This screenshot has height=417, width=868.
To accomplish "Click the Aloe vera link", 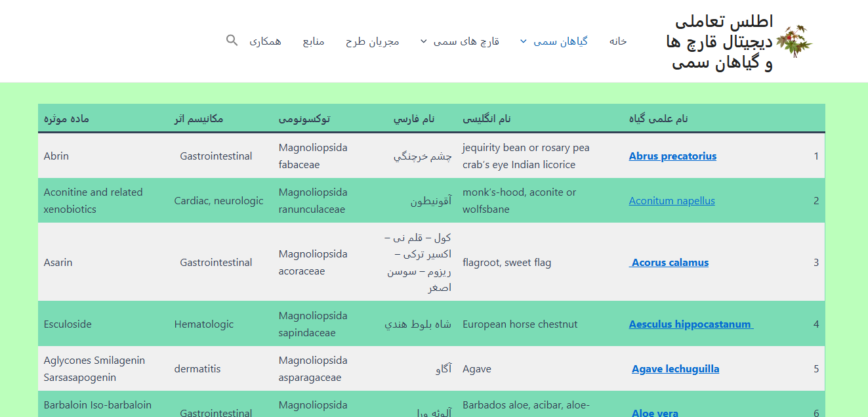I will [x=655, y=412].
